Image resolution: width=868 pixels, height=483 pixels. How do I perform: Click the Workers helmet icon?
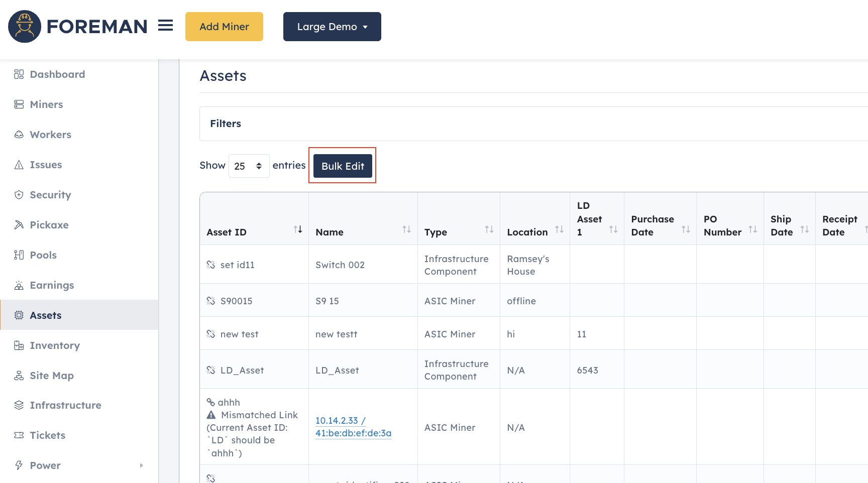tap(19, 135)
